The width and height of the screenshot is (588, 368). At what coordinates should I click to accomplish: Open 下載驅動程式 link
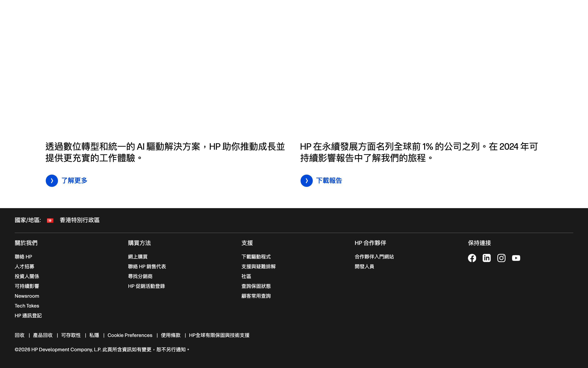point(256,257)
